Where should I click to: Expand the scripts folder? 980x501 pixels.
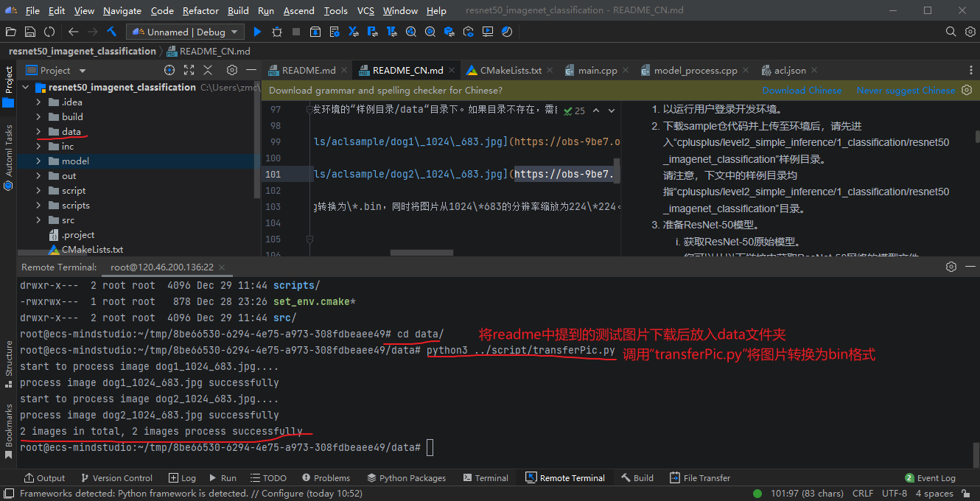tap(38, 205)
